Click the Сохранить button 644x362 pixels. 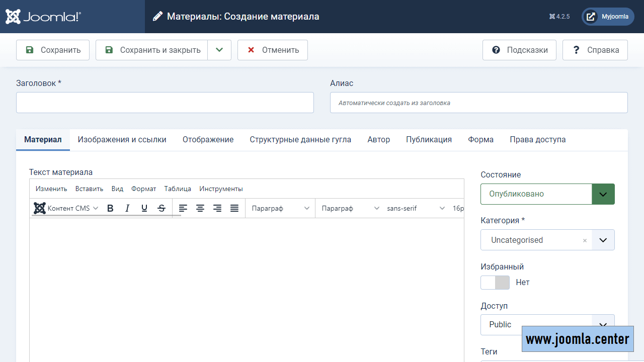53,50
